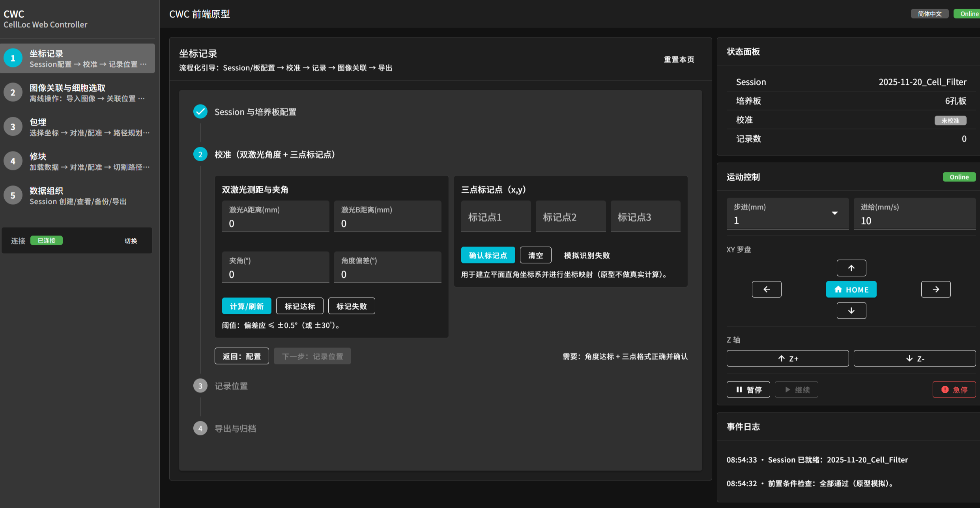Click 激光A距离(mm) input field
This screenshot has height=508, width=980.
275,217
